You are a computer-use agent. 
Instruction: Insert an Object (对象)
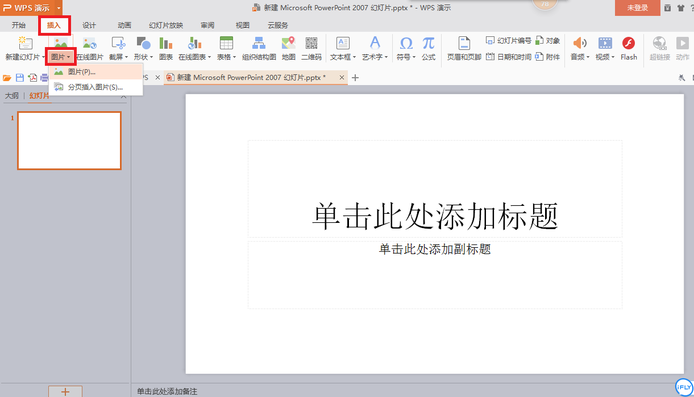[x=547, y=41]
